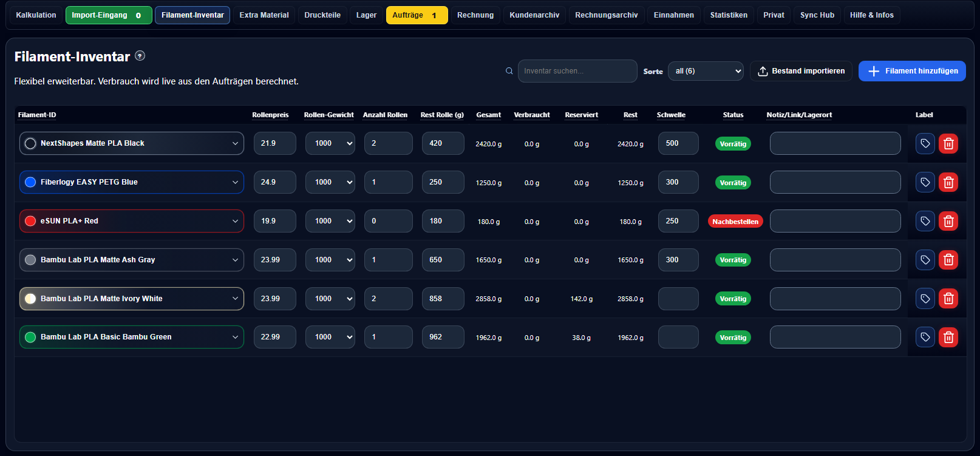
Task: Click the Gesamt value 1962.0 g
Action: click(x=489, y=338)
